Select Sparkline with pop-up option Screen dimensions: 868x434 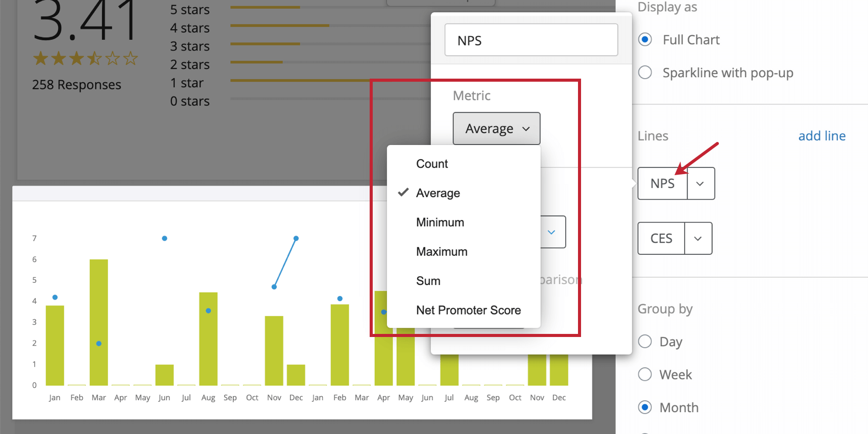coord(645,73)
